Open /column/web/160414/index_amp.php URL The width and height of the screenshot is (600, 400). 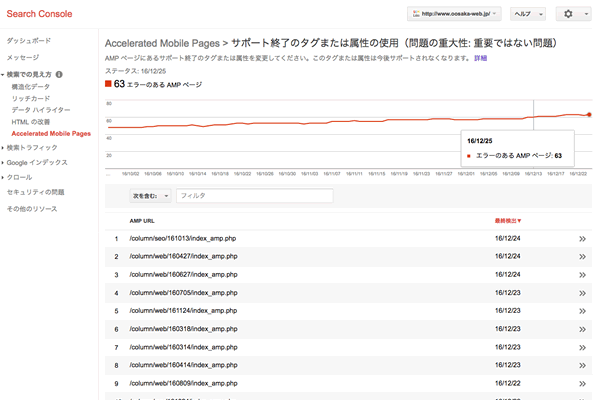pyautogui.click(x=183, y=365)
